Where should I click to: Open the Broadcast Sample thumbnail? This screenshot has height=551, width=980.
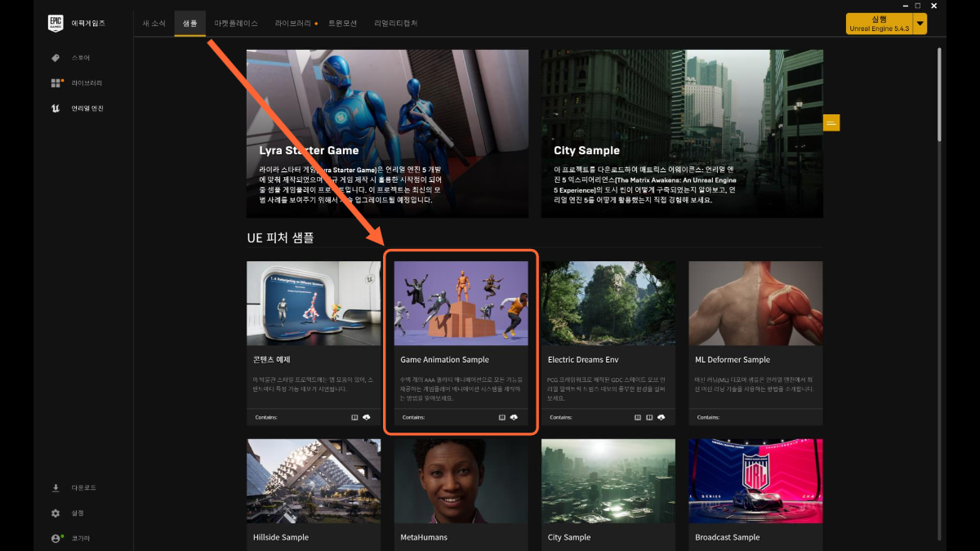point(755,482)
